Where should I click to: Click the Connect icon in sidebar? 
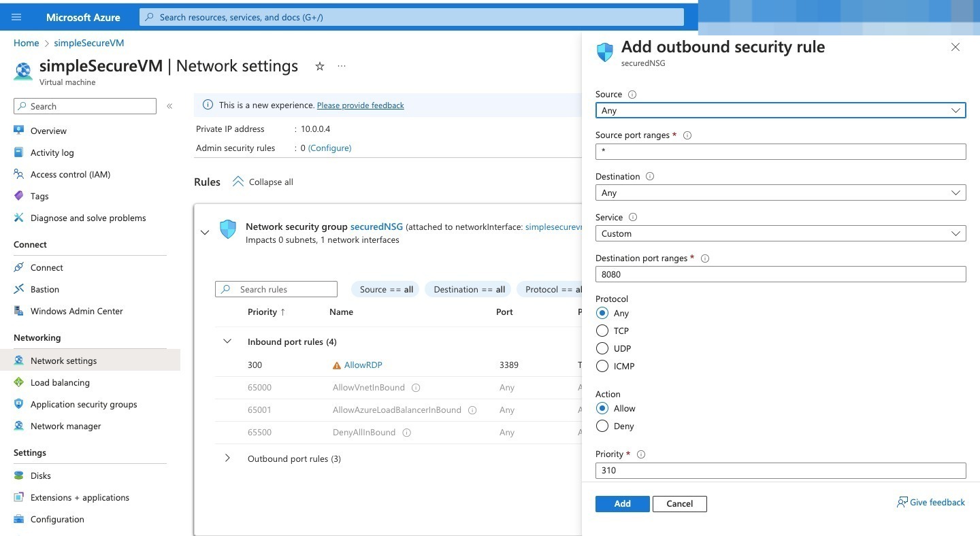coord(19,267)
